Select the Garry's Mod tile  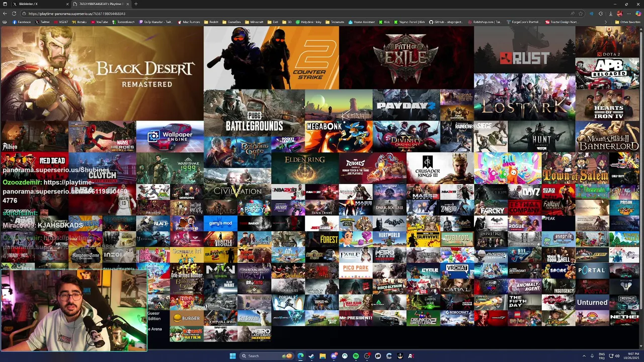[220, 223]
